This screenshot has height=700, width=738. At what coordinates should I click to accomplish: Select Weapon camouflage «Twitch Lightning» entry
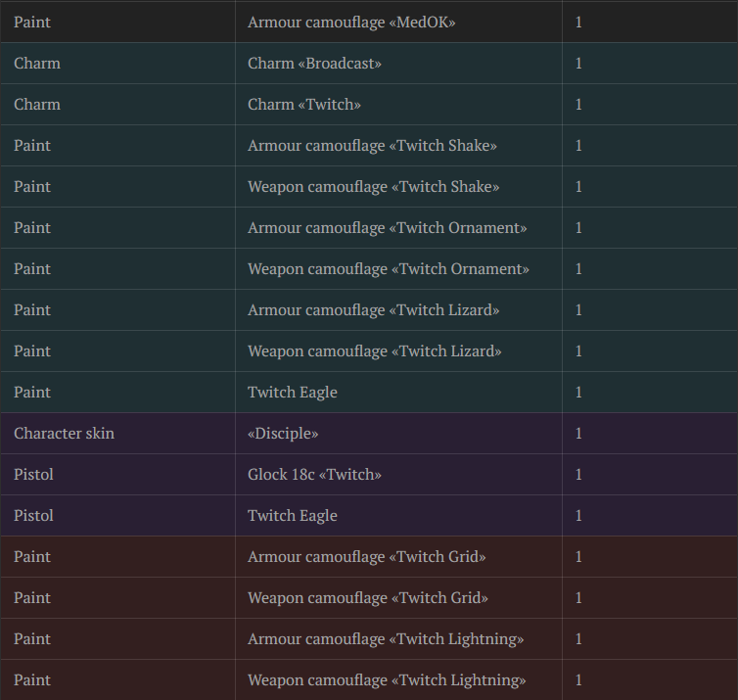click(387, 679)
